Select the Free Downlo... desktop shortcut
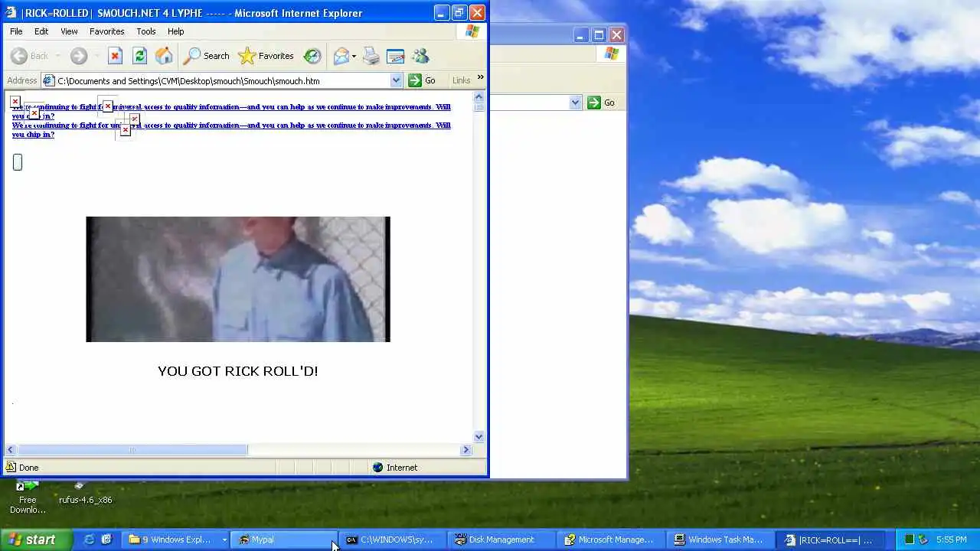980x551 pixels. [28, 497]
